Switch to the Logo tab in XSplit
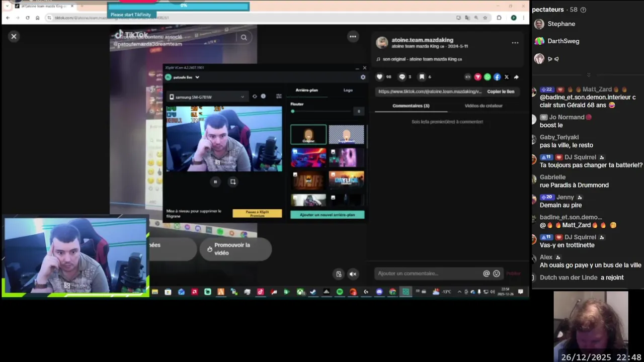This screenshot has height=362, width=644. (x=348, y=90)
